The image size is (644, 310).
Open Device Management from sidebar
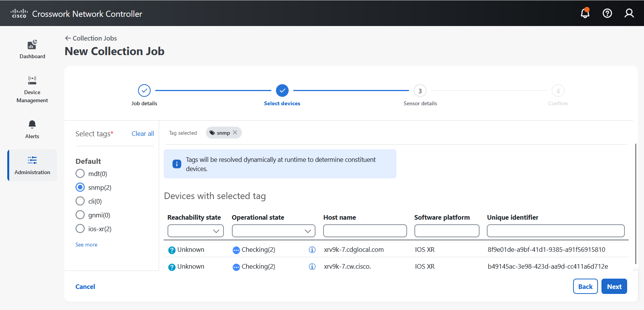coord(32,89)
